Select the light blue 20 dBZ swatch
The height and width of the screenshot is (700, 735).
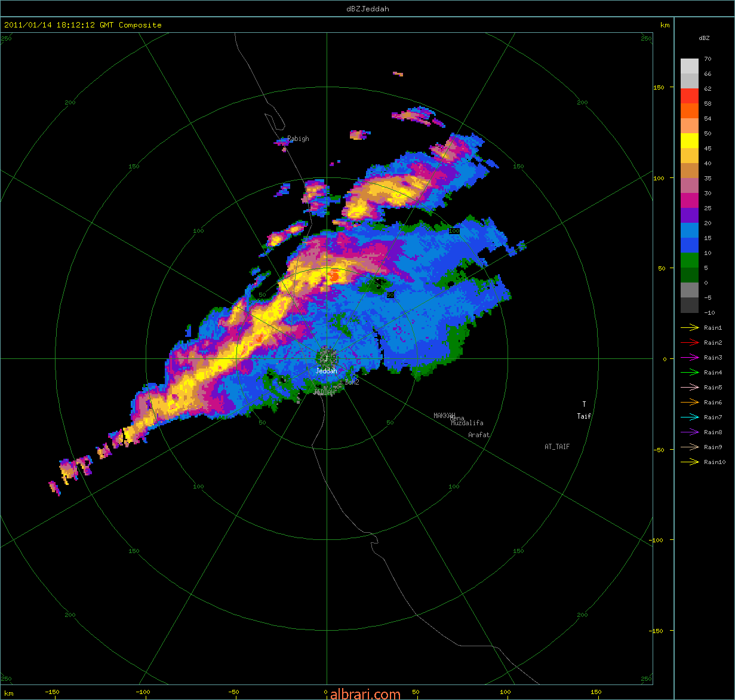[690, 230]
